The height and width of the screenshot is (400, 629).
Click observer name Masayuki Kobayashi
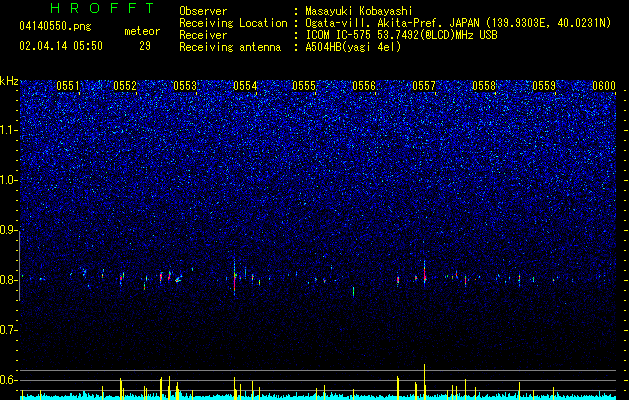359,11
